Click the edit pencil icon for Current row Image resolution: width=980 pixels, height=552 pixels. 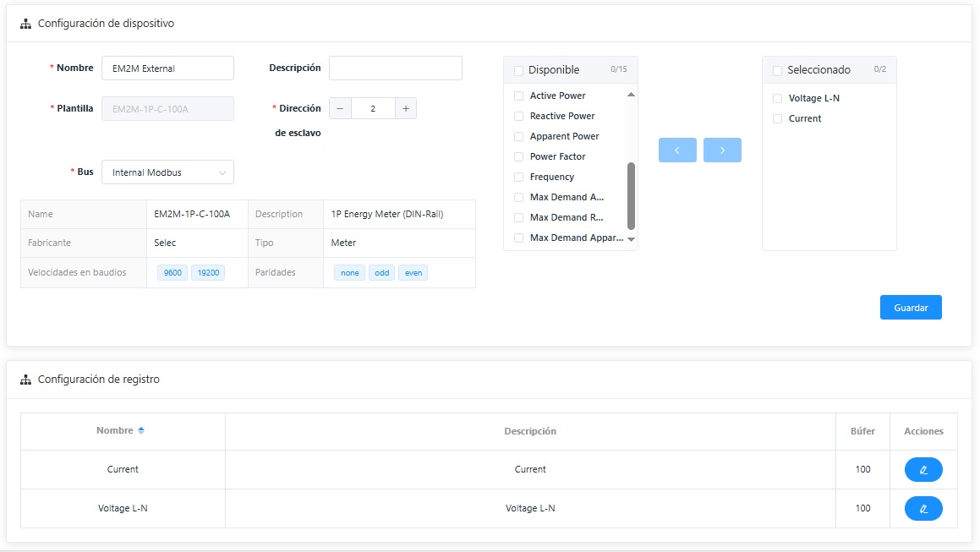coord(923,469)
